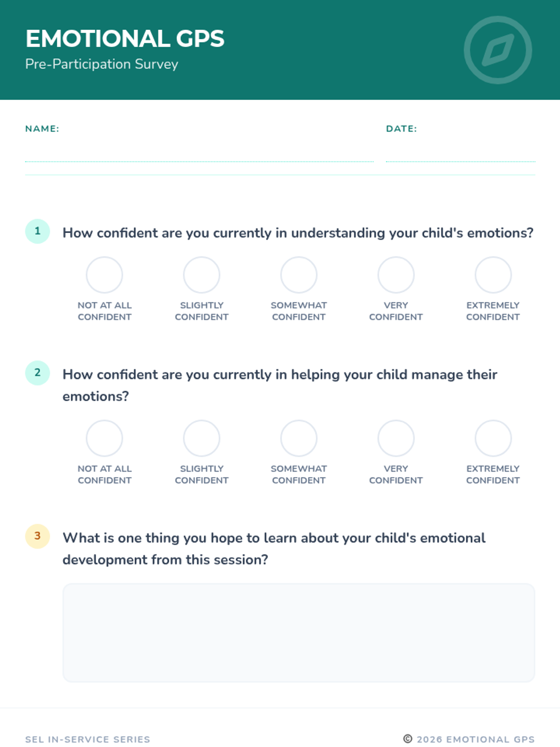Pick "Somewhat confident" for managing emotions
The height and width of the screenshot is (747, 560).
(299, 438)
